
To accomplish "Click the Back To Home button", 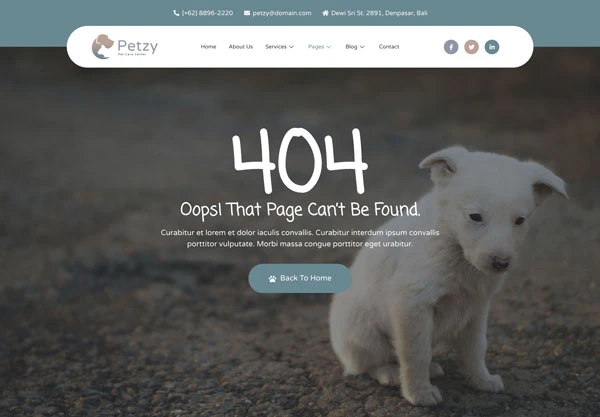I will pyautogui.click(x=300, y=279).
